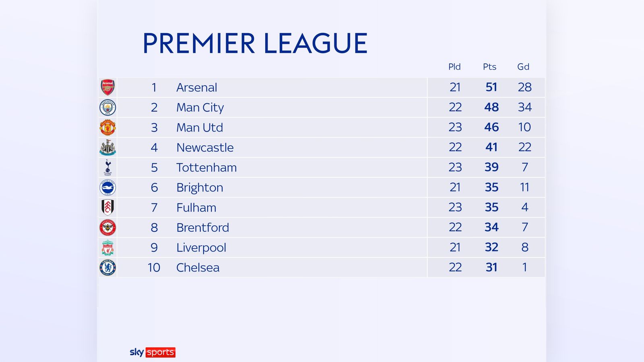Select the Man Utd crest icon
Screen dimensions: 644x362
pyautogui.click(x=107, y=128)
